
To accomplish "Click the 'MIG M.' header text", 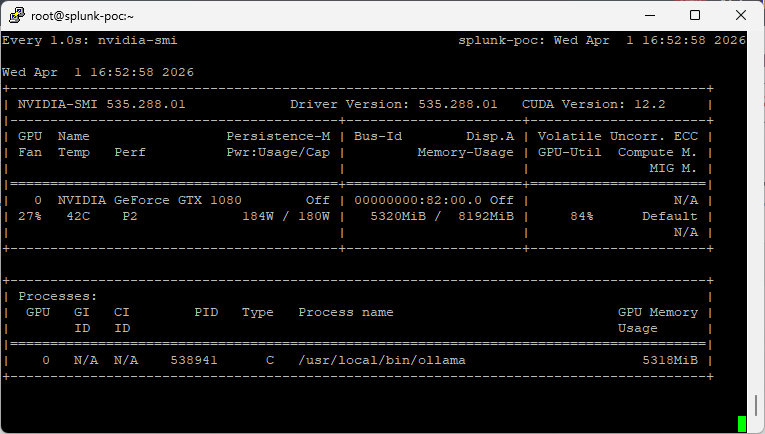I will [674, 168].
